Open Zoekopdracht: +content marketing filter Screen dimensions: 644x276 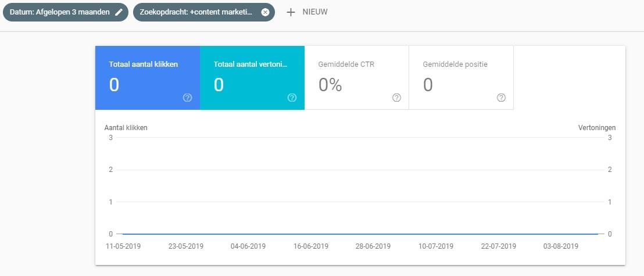point(204,12)
